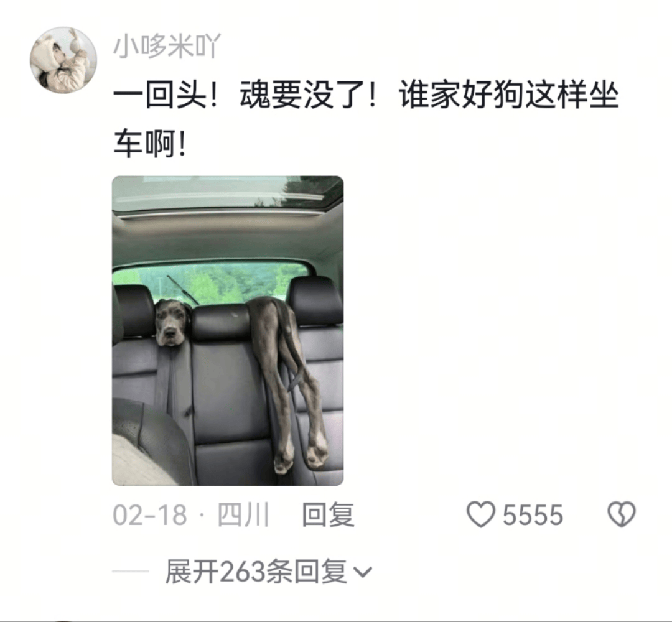Dislike the comment via broken-heart icon
The height and width of the screenshot is (622, 672).
pyautogui.click(x=622, y=514)
